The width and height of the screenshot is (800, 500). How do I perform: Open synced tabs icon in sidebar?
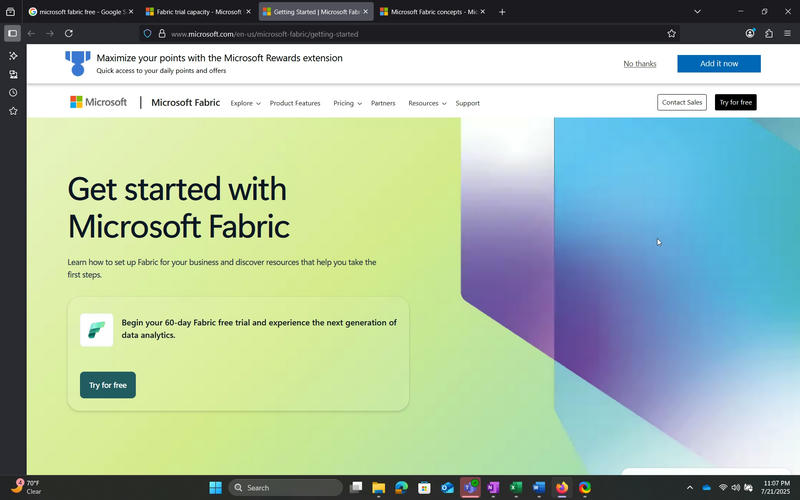(13, 74)
